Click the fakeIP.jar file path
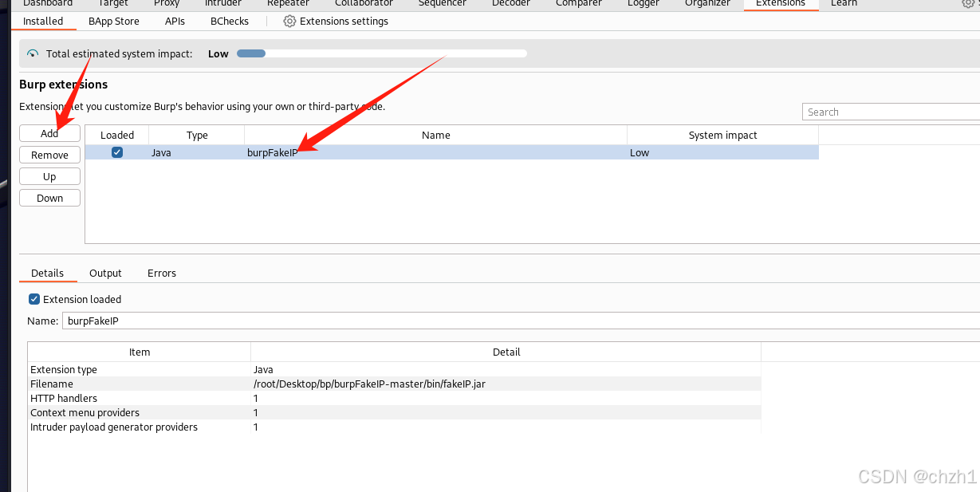980x492 pixels. pyautogui.click(x=369, y=384)
